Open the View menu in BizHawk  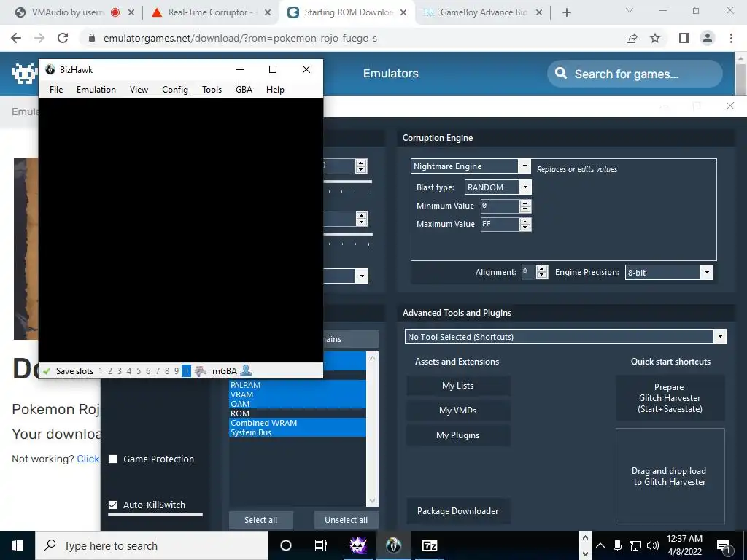click(x=139, y=90)
